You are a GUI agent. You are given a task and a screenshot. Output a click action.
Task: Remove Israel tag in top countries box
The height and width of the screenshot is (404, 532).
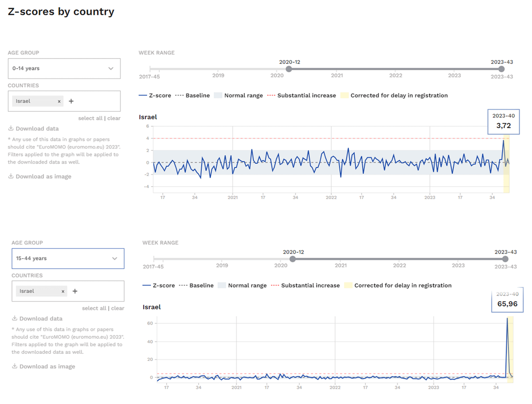coord(59,101)
